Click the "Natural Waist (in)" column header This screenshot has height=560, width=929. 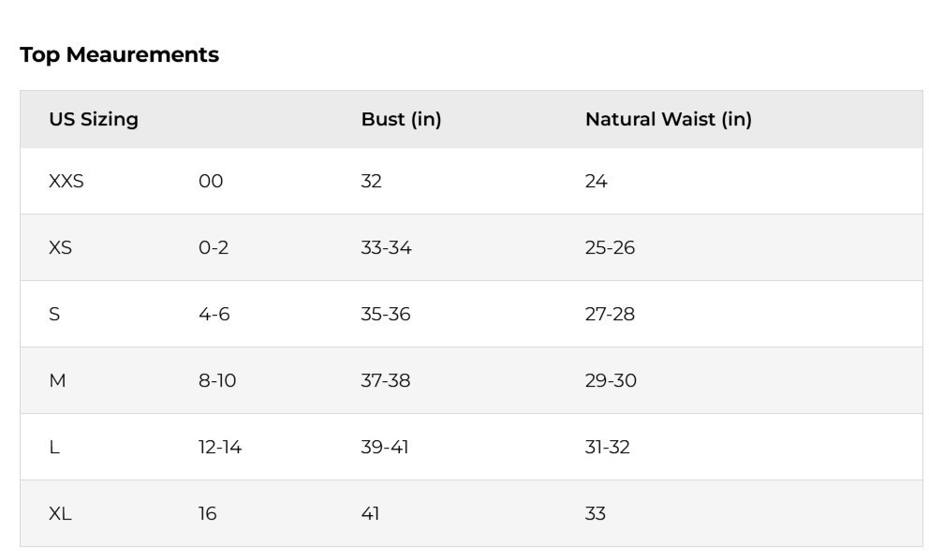click(x=668, y=120)
